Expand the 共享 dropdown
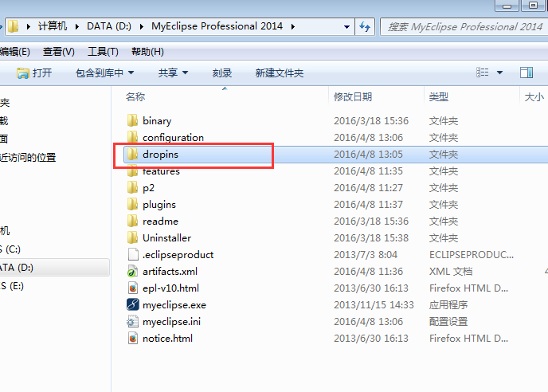 click(x=186, y=73)
